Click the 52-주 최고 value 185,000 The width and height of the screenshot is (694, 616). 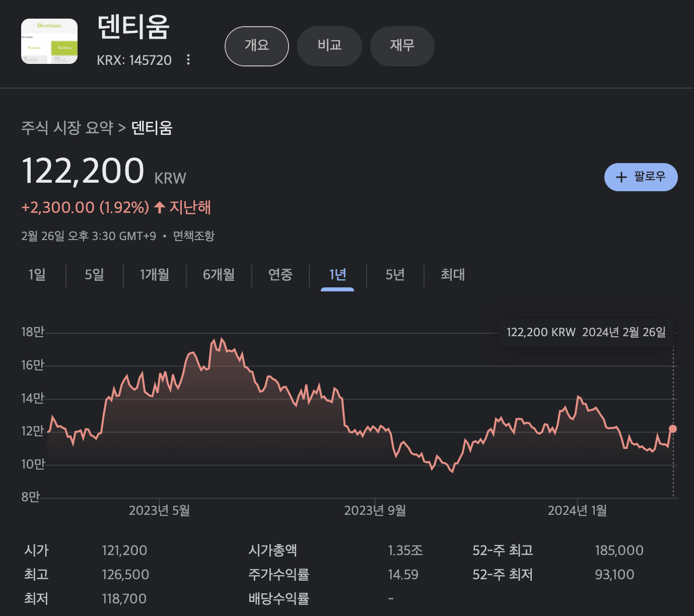pos(619,551)
